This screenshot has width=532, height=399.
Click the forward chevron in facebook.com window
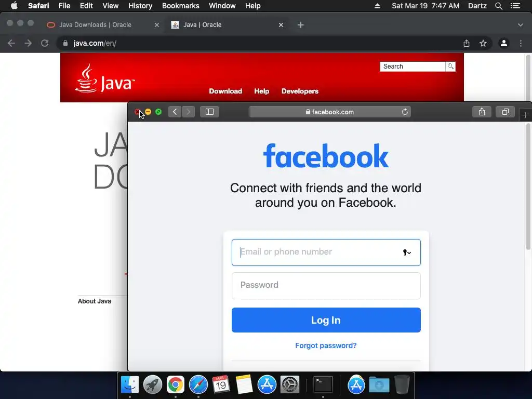[188, 112]
